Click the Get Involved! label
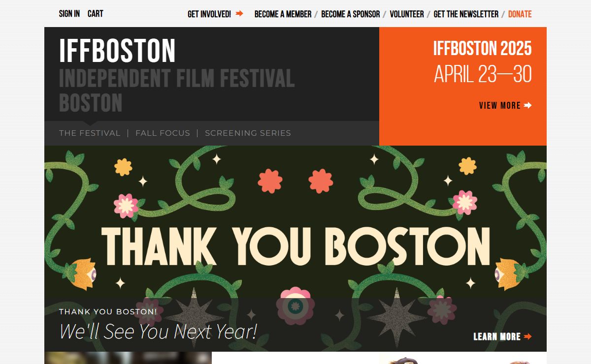Screen dimensions: 591x364 pos(209,14)
